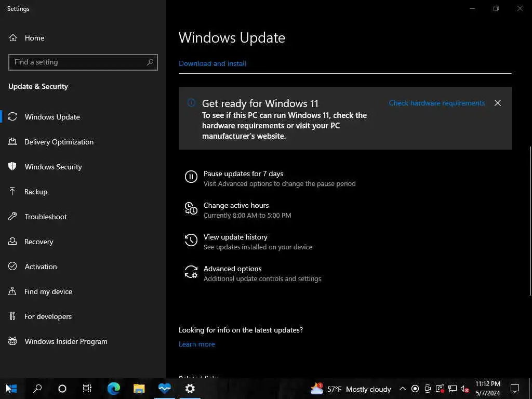Click the muted speaker tray icon
The width and height of the screenshot is (532, 399).
(464, 389)
